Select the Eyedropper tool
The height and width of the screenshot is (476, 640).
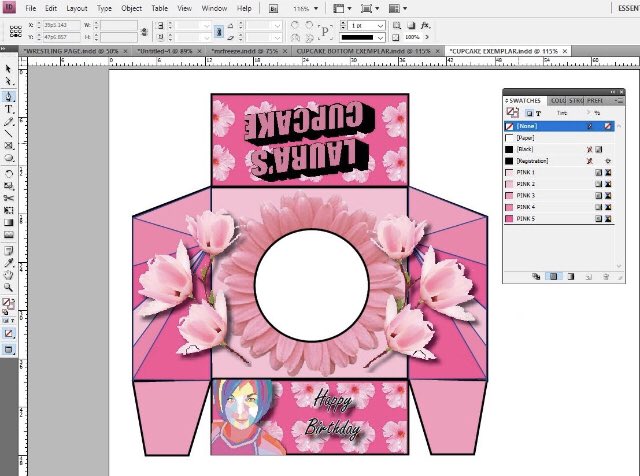(8, 262)
